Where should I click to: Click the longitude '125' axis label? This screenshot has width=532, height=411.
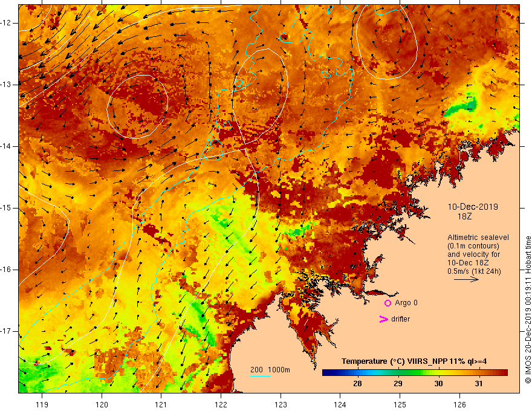(x=400, y=404)
